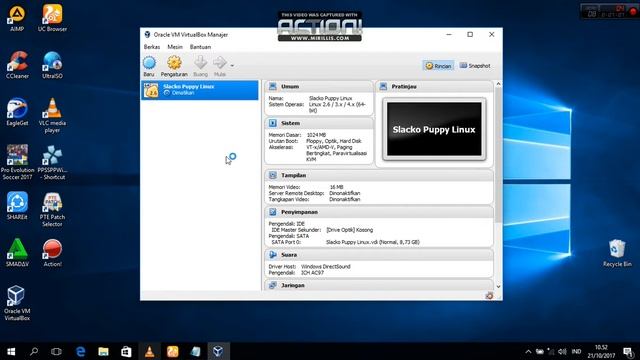Select the Rincian details view button
Viewport: 640px width, 360px height.
[x=438, y=66]
